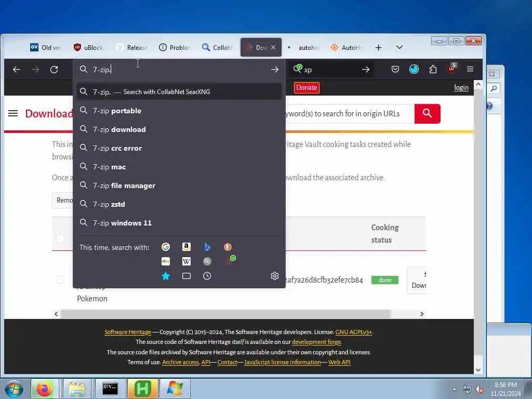This screenshot has height=399, width=532.
Task: Open the list all tabs chevron
Action: tap(400, 47)
